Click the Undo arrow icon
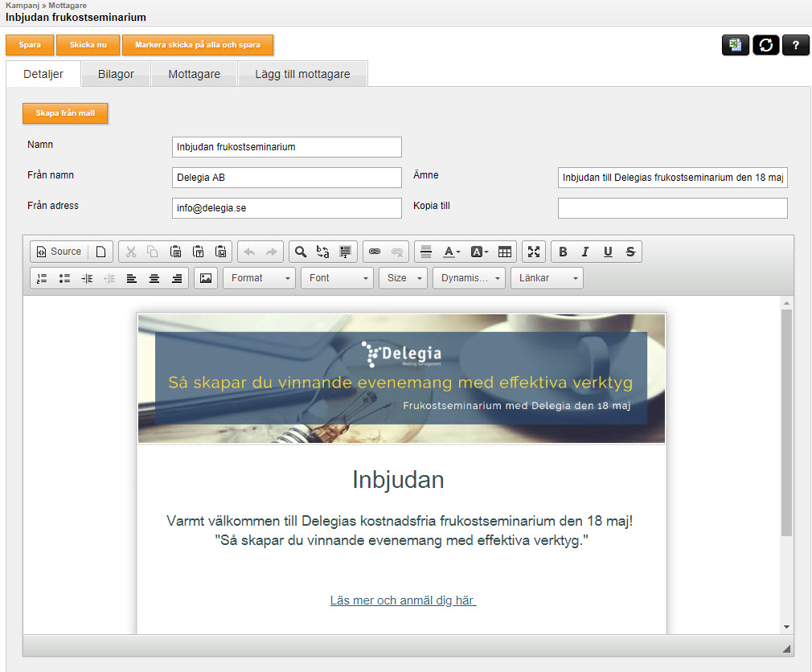The width and height of the screenshot is (812, 672). click(249, 252)
